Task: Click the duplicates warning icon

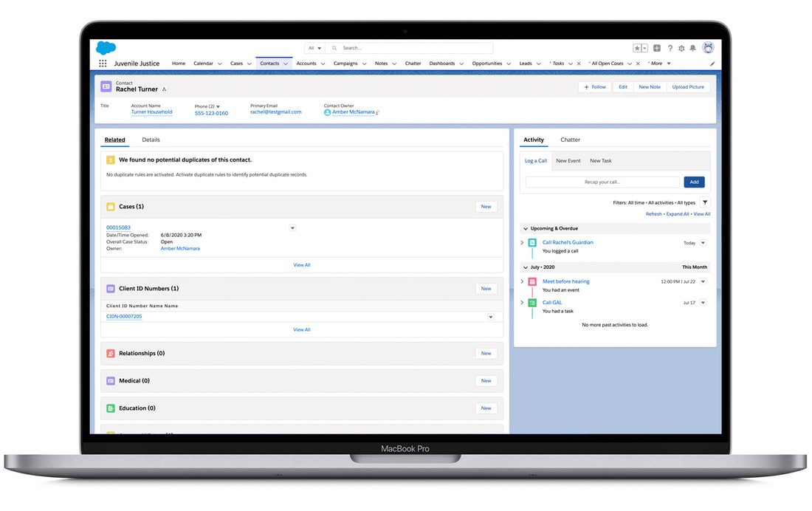Action: tap(110, 160)
